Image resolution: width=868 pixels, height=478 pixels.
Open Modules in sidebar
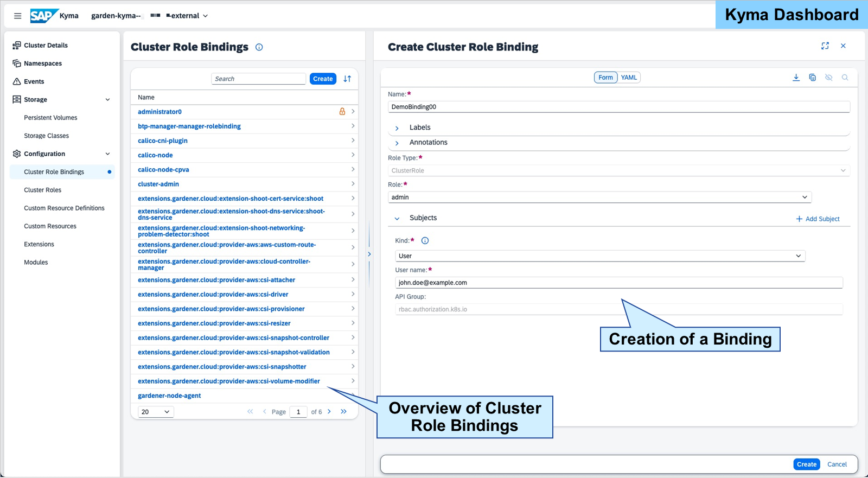(36, 263)
